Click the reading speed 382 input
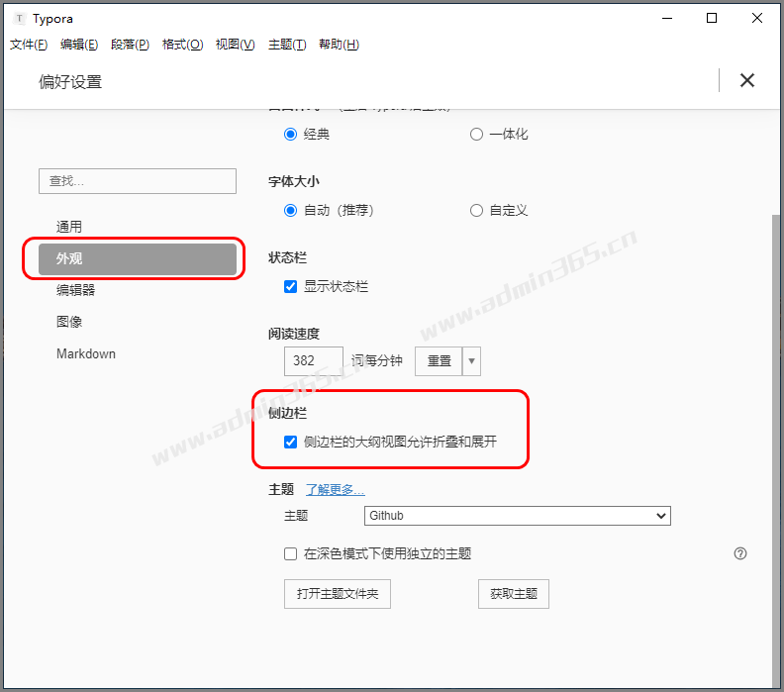Image resolution: width=784 pixels, height=692 pixels. [314, 361]
